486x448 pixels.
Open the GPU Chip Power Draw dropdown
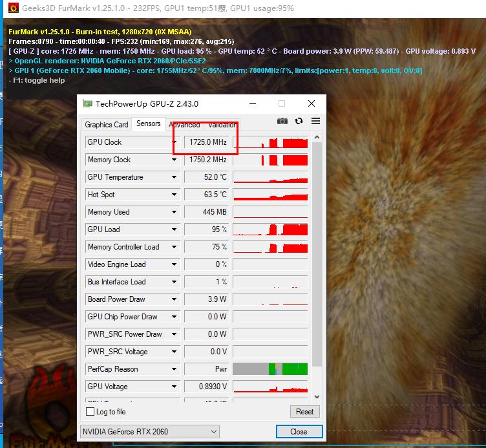click(174, 317)
